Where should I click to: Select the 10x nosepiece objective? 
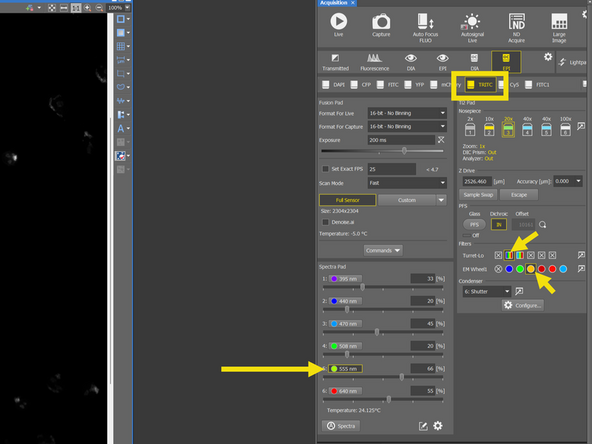pos(489,127)
